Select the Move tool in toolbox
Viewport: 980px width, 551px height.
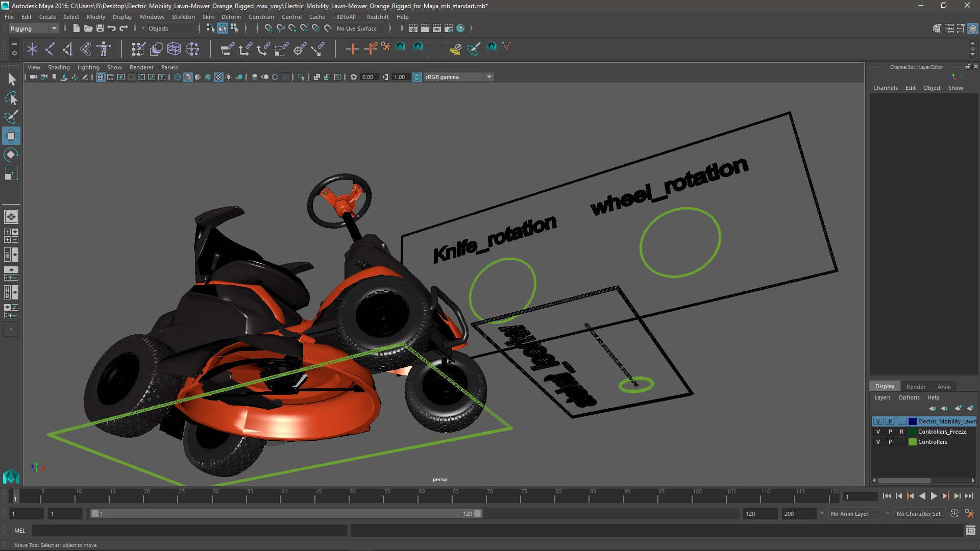point(11,136)
